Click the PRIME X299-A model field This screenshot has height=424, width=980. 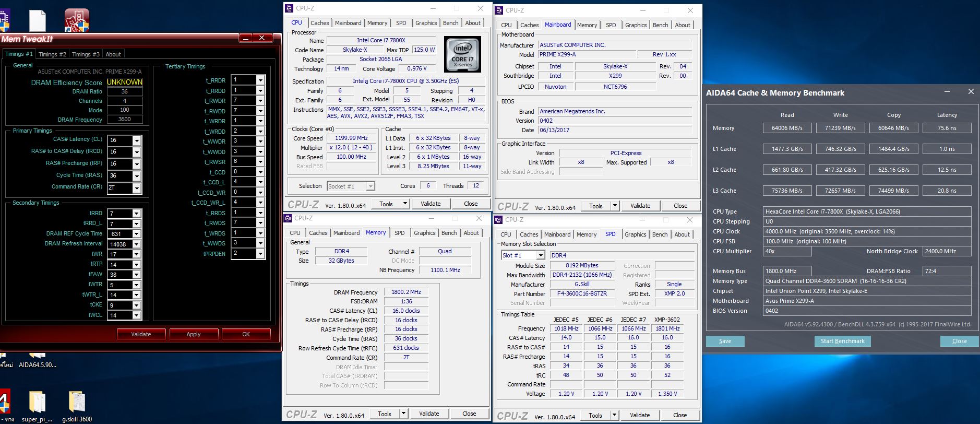tap(587, 54)
